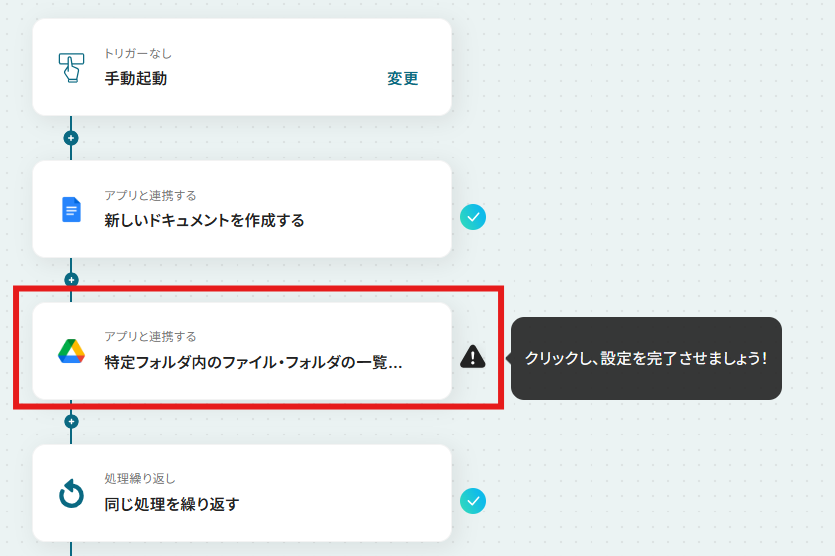Open 新しいドキュメントを作成する step card
This screenshot has height=556, width=835.
click(x=242, y=209)
